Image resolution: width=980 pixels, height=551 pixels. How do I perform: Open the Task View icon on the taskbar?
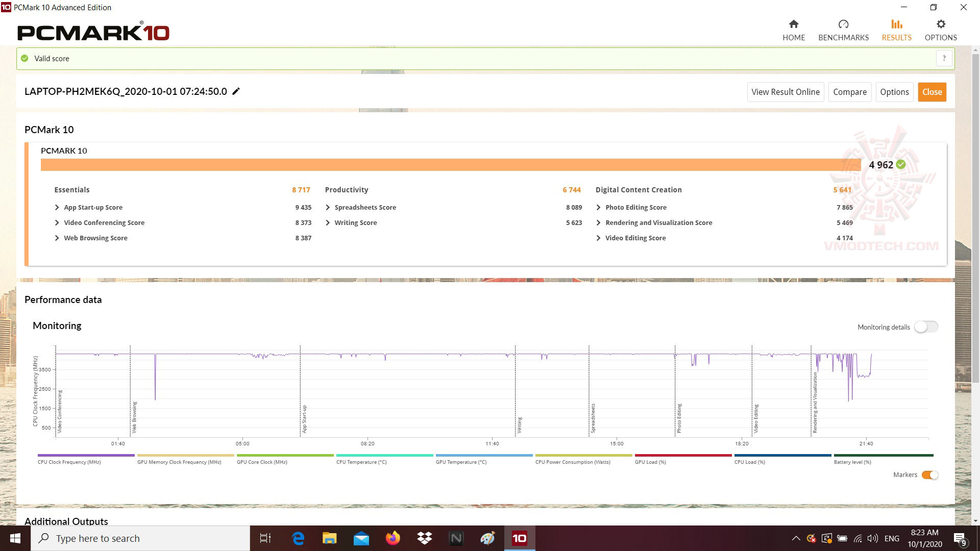(265, 538)
